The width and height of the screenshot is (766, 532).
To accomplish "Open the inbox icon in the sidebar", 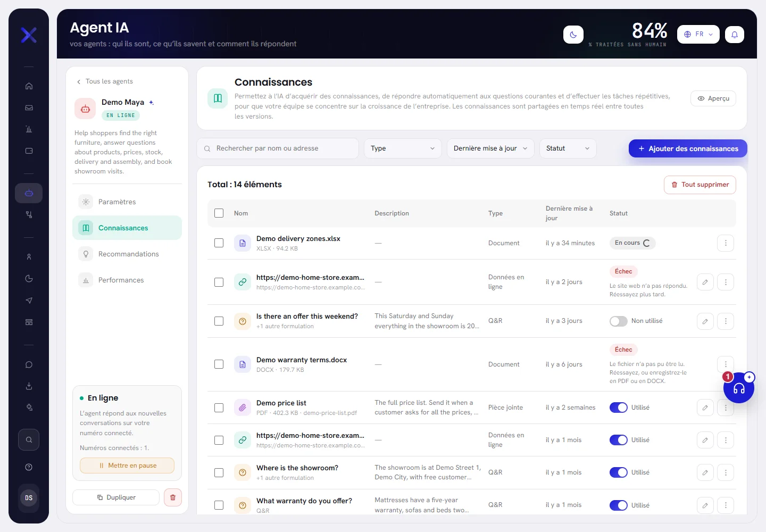I will 29,107.
